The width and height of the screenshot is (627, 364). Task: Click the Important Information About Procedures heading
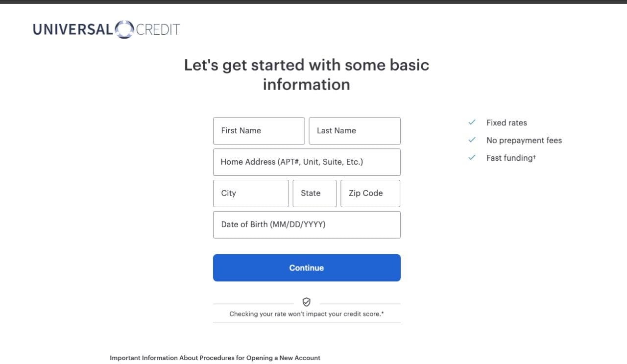point(215,358)
